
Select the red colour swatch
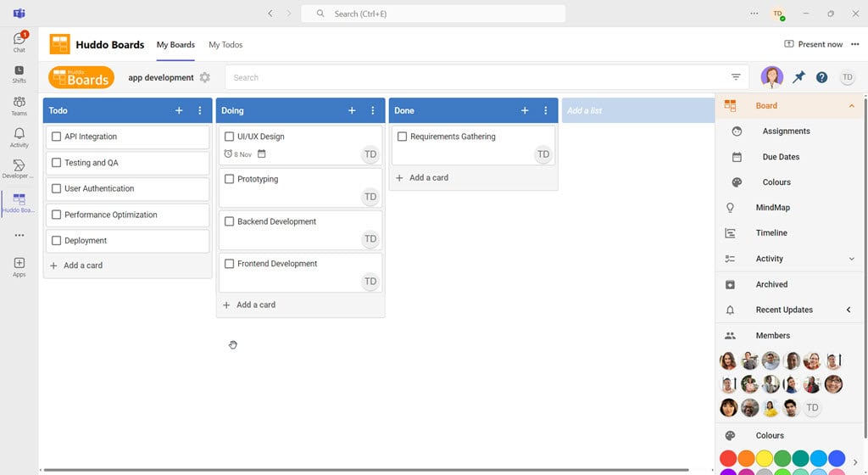click(728, 458)
